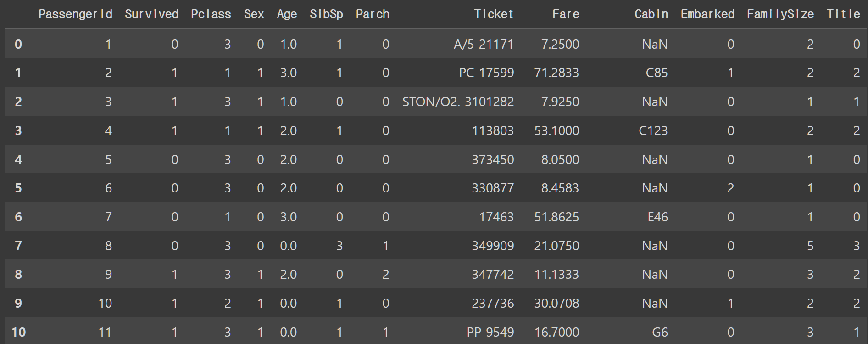Click ticket cell STON/O2. 3101282
Viewport: 868px width, 344px height.
coord(458,102)
